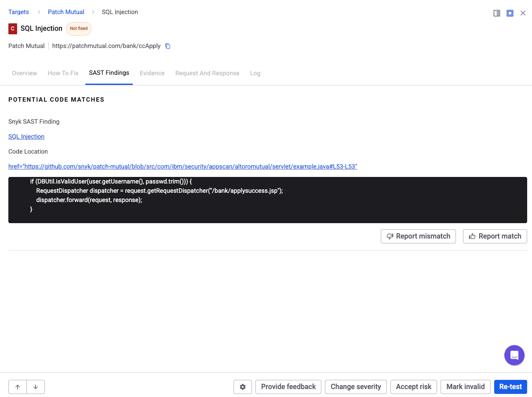Open the Request And Response tab
This screenshot has width=532, height=397.
pyautogui.click(x=208, y=73)
